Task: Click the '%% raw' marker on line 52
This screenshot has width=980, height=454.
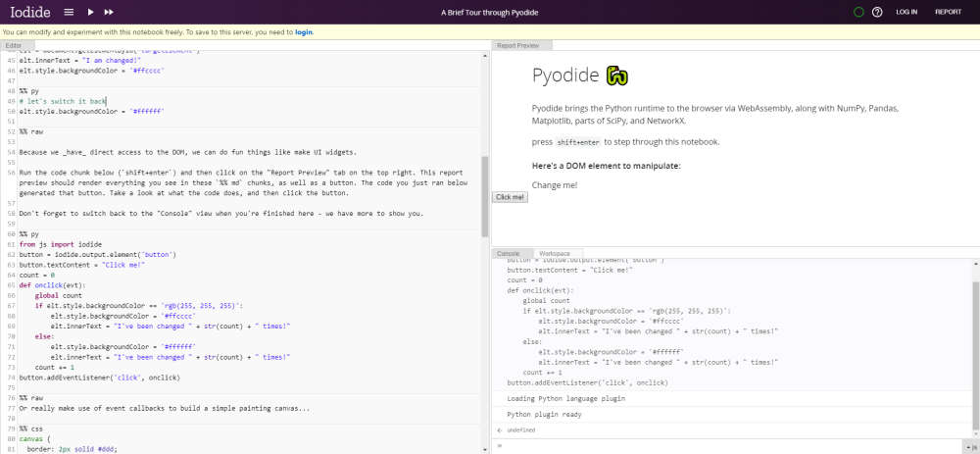Action: point(31,132)
